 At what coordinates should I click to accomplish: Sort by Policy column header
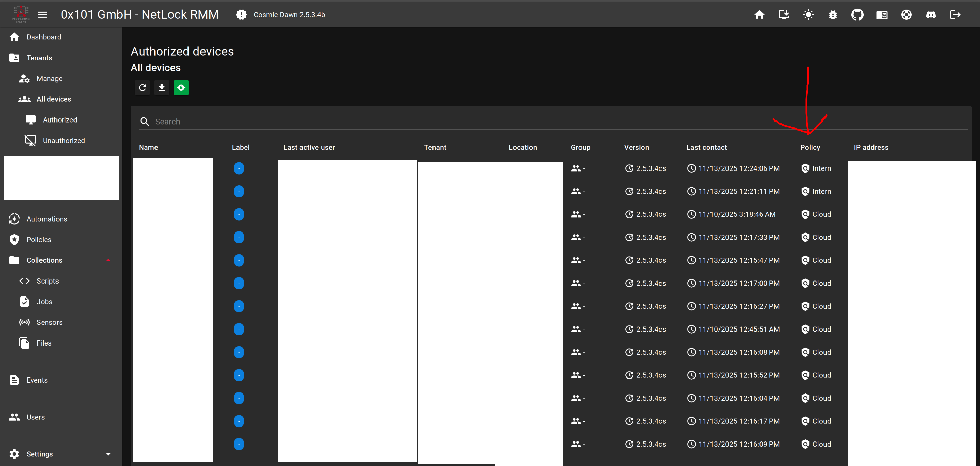pyautogui.click(x=810, y=147)
